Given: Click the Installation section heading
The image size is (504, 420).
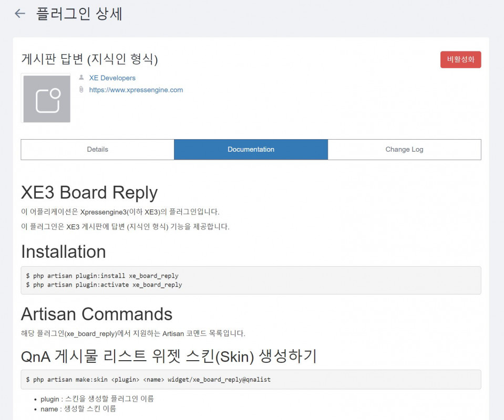Looking at the screenshot, I should pyautogui.click(x=63, y=251).
